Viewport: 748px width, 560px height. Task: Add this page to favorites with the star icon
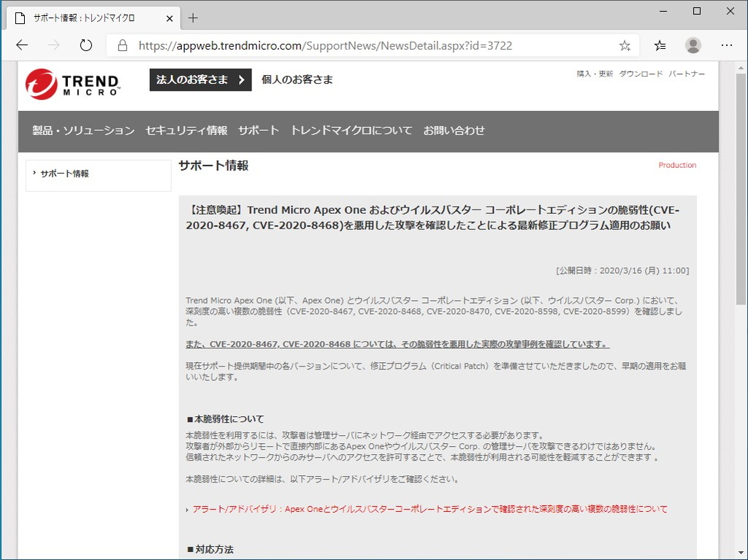coord(624,45)
